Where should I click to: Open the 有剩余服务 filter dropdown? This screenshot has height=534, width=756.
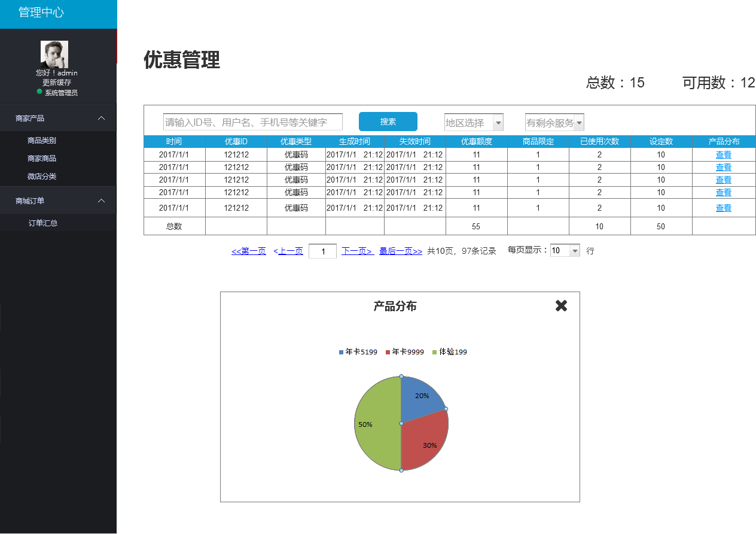(579, 123)
